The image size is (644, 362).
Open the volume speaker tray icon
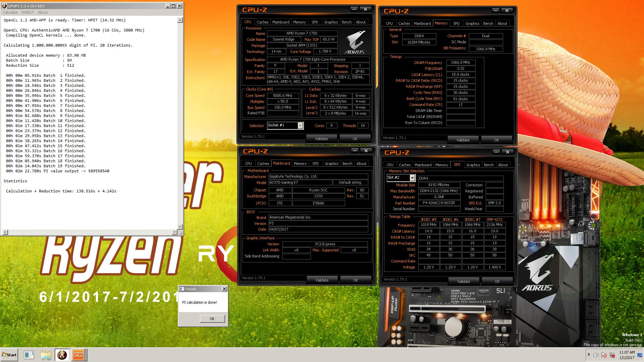(596, 355)
